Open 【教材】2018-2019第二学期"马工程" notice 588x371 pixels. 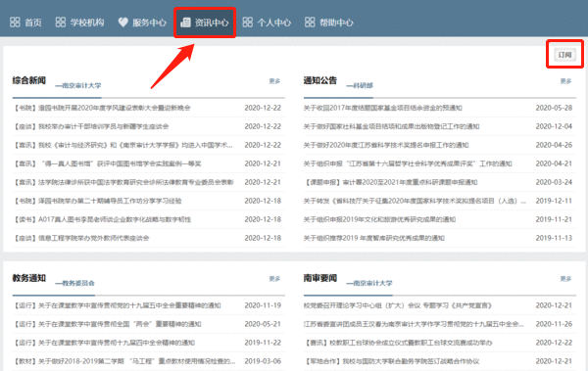click(x=124, y=361)
